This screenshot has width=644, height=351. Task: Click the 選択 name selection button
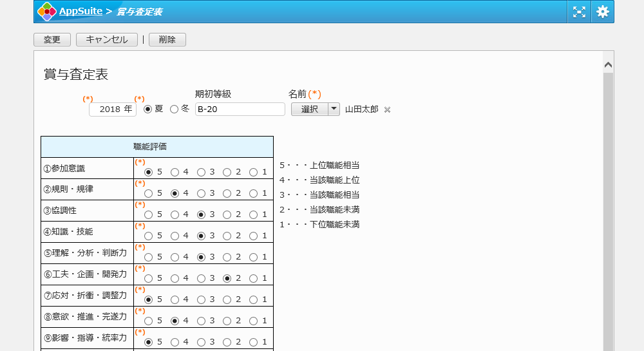[x=310, y=109]
